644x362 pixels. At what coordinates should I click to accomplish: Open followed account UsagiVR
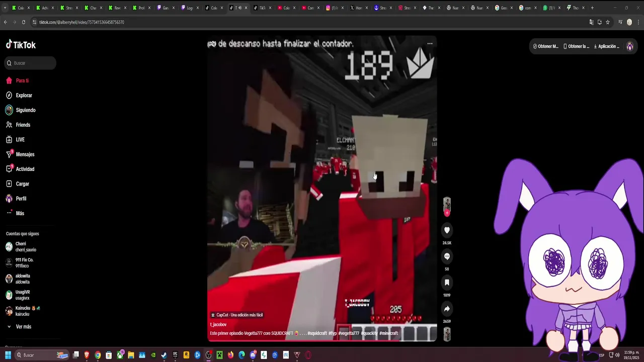click(18, 295)
